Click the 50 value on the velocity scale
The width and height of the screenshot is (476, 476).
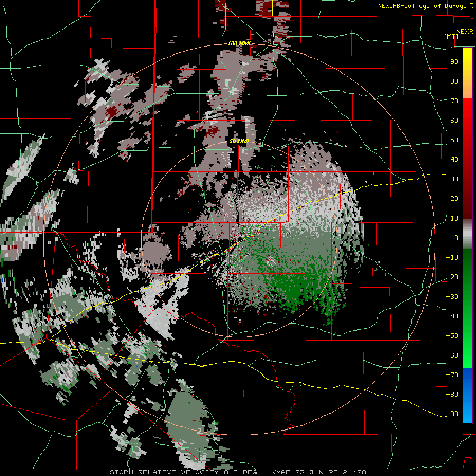454,140
